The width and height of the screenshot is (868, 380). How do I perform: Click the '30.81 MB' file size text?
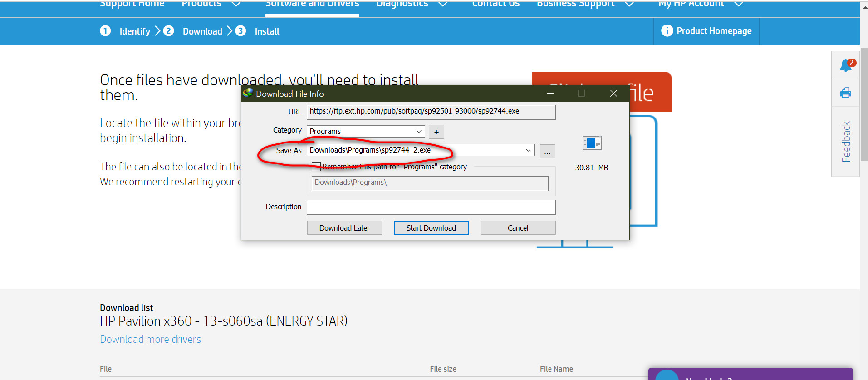click(592, 168)
